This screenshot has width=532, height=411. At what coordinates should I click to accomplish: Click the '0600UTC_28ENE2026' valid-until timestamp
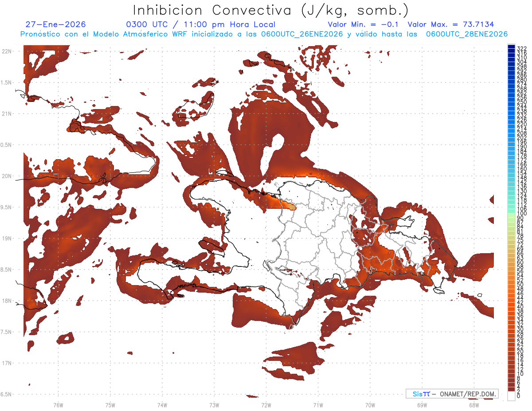click(467, 34)
